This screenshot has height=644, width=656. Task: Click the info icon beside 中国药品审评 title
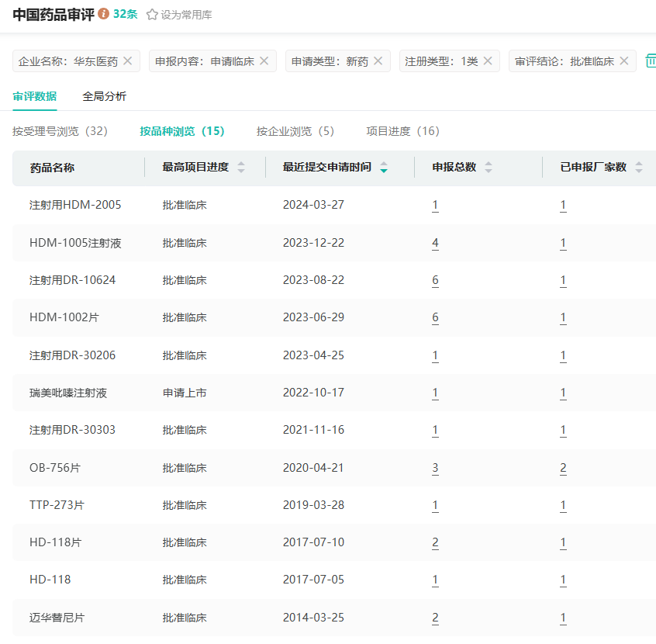[x=104, y=15]
